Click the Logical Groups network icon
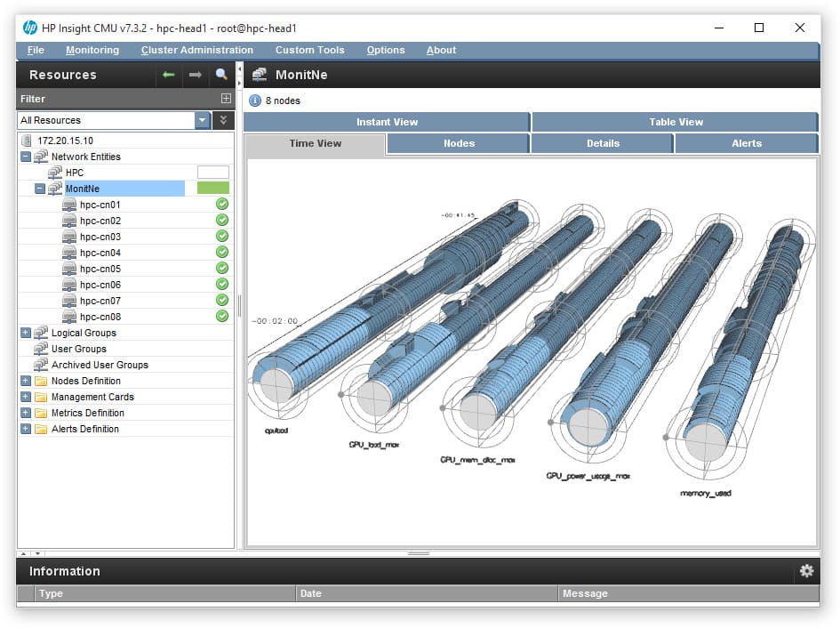This screenshot has height=628, width=840. (41, 333)
